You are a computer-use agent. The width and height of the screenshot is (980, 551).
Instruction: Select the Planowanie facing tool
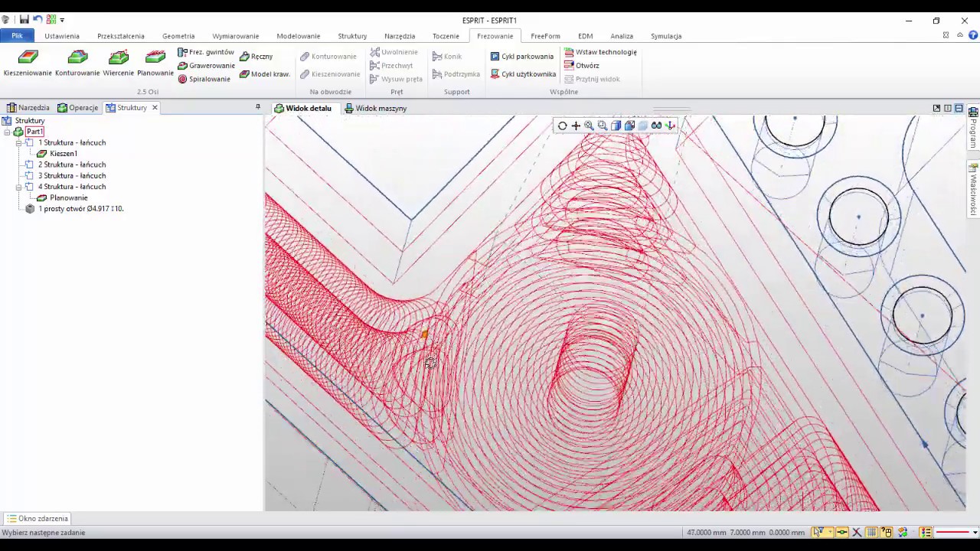155,63
